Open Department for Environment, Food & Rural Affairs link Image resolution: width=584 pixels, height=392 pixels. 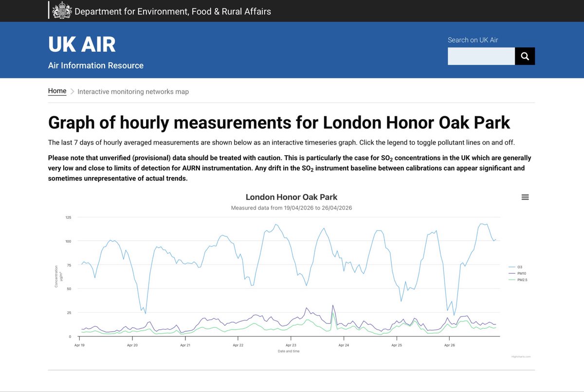pos(173,11)
